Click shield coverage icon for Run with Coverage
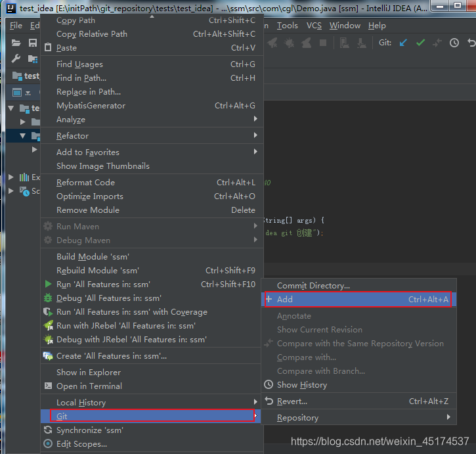This screenshot has height=454, width=476. tap(48, 312)
